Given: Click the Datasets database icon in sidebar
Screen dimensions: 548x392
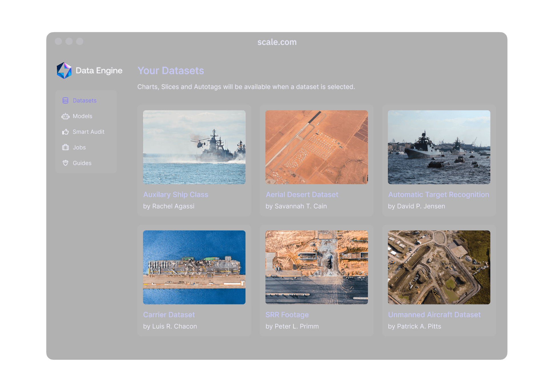Looking at the screenshot, I should [x=65, y=100].
